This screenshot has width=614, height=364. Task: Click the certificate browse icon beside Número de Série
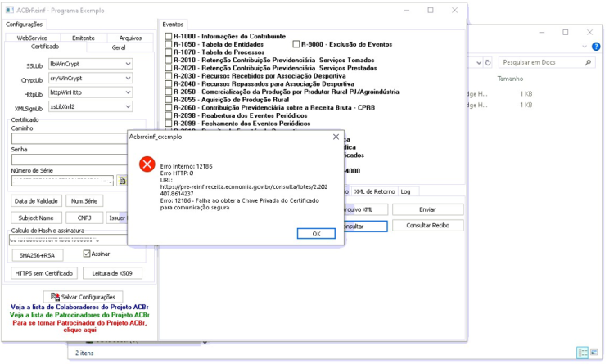point(122,181)
